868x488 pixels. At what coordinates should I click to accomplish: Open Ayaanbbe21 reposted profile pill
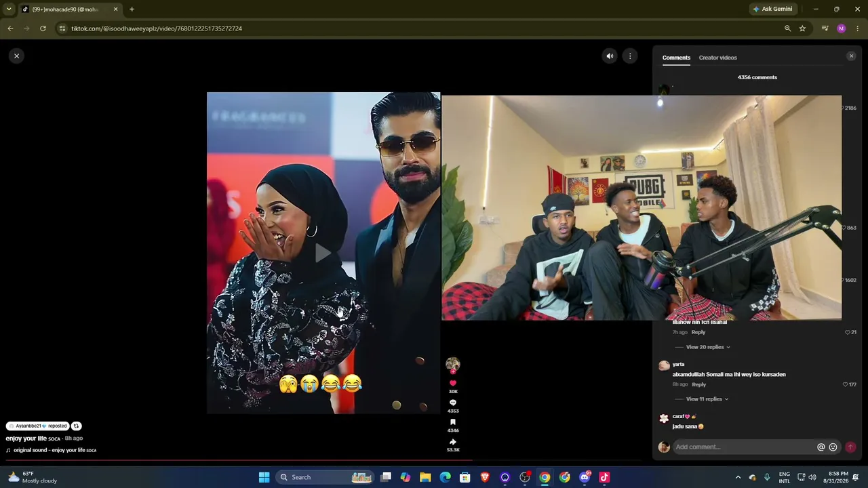[37, 426]
